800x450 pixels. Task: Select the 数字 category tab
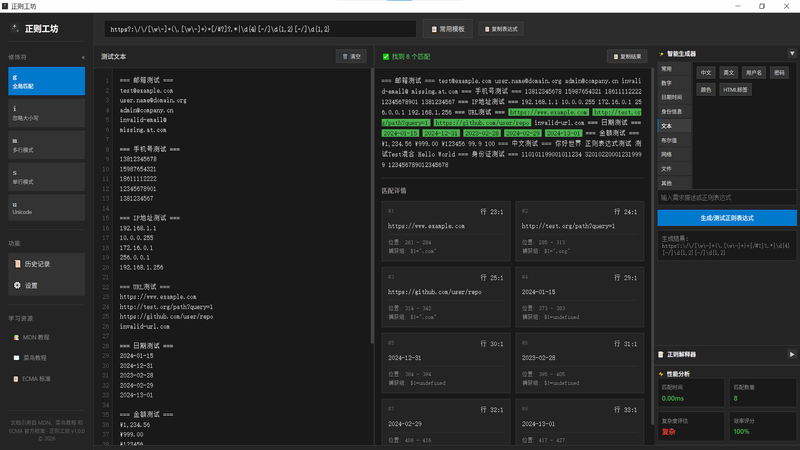tap(674, 83)
